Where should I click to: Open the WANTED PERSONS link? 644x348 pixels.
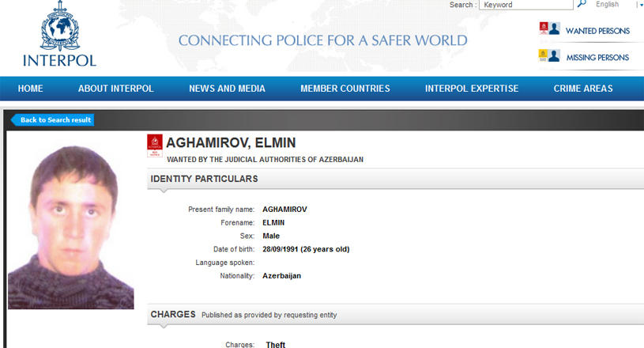(x=597, y=31)
